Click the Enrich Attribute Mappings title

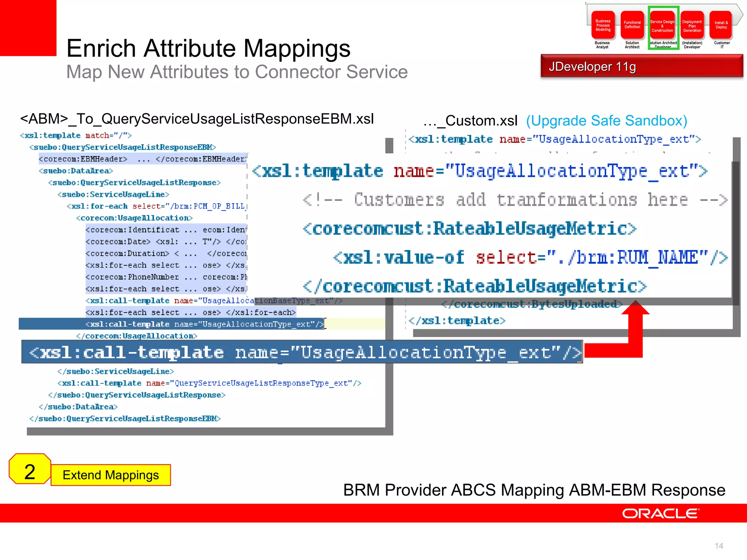[208, 48]
